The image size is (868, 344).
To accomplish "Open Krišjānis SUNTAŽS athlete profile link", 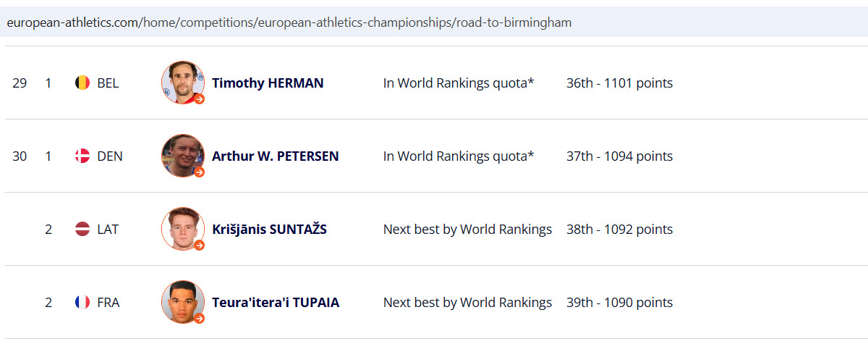I will pyautogui.click(x=269, y=230).
